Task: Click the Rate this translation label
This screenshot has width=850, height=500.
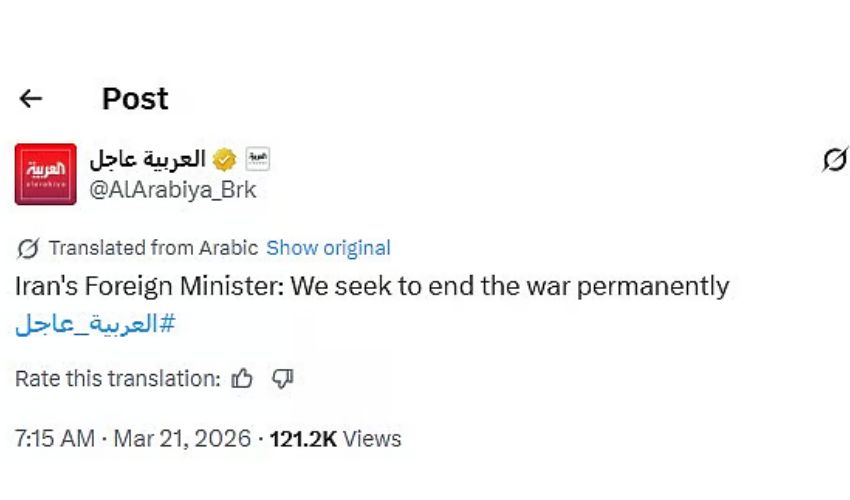Action: 117,379
